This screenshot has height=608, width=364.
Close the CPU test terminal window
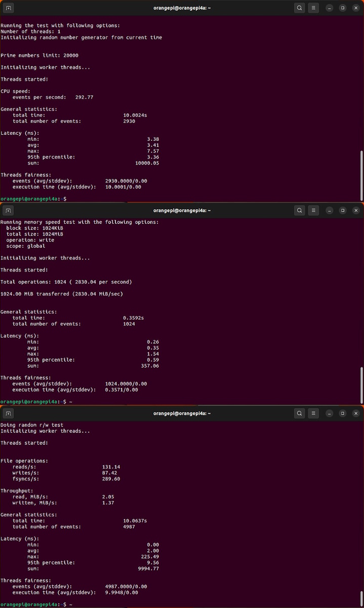(355, 8)
